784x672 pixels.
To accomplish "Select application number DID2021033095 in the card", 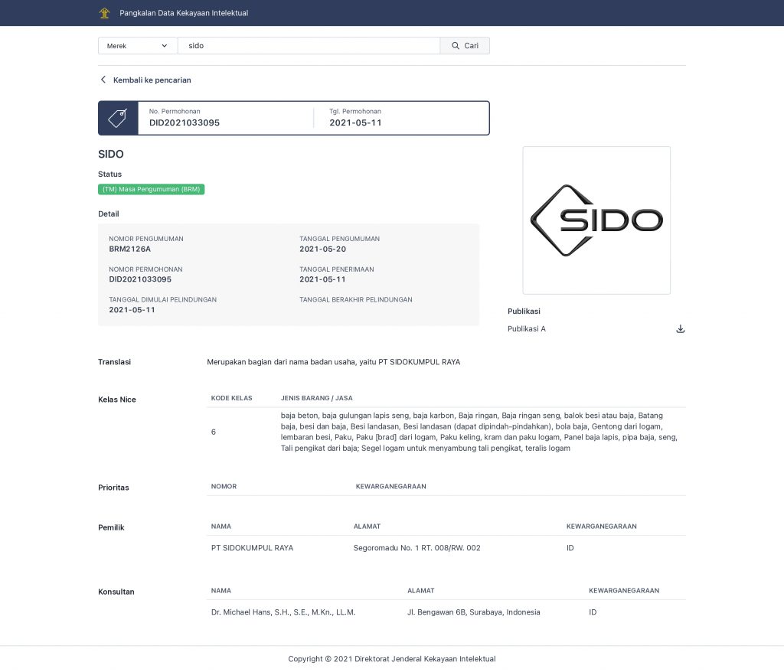I will (x=185, y=122).
